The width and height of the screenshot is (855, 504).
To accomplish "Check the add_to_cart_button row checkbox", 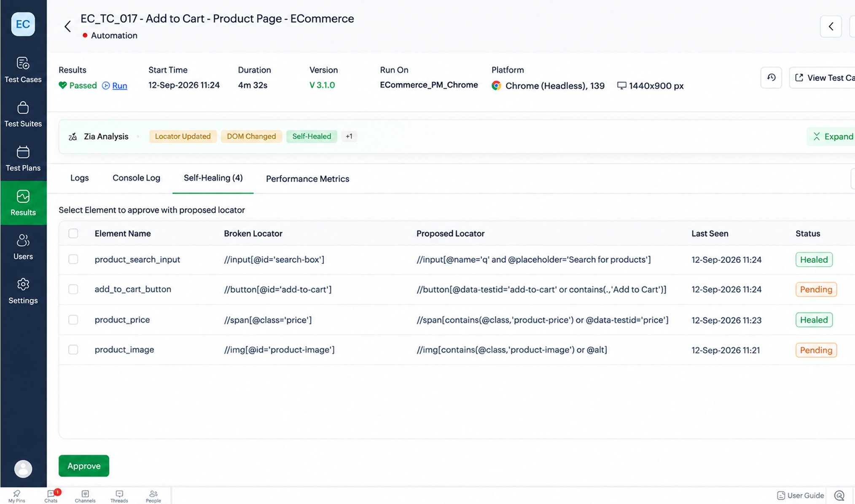I will click(x=73, y=289).
